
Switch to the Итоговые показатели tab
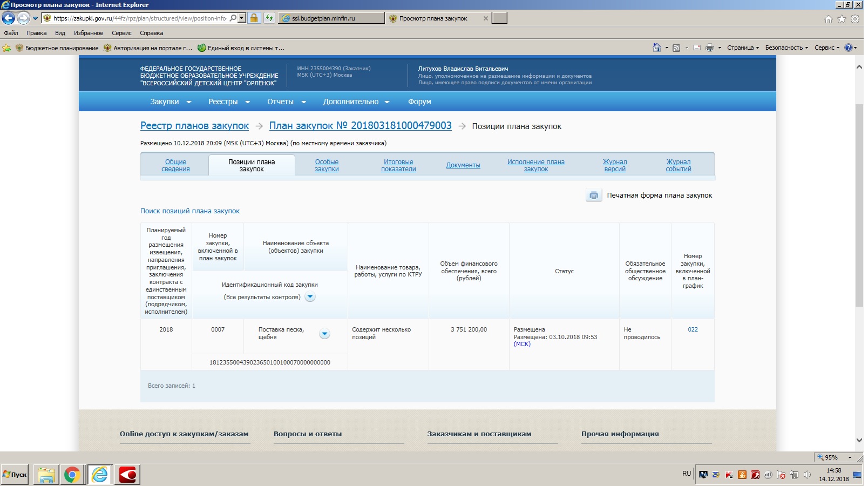398,165
